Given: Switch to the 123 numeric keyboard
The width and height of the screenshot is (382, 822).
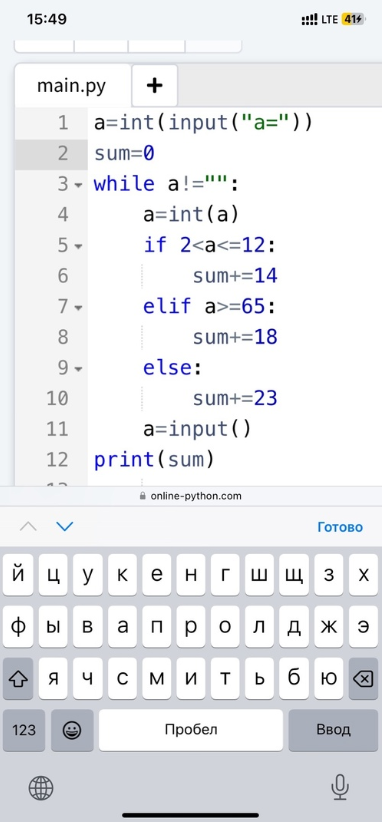Looking at the screenshot, I should [x=24, y=730].
